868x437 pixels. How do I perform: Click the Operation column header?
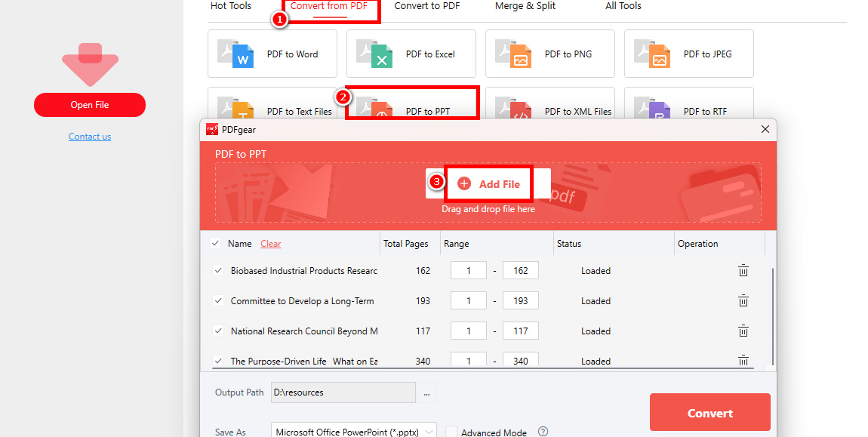pos(719,244)
